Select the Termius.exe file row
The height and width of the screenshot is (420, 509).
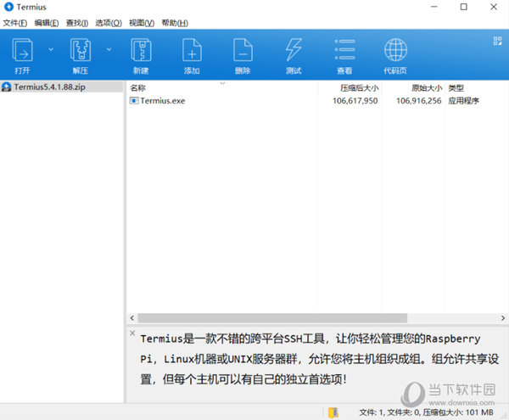click(317, 101)
